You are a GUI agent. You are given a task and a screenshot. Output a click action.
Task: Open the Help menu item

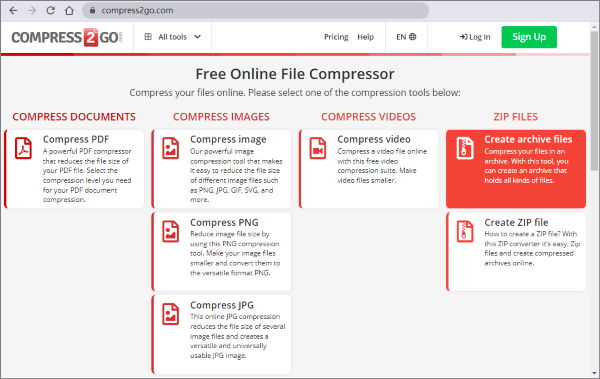pyautogui.click(x=365, y=37)
